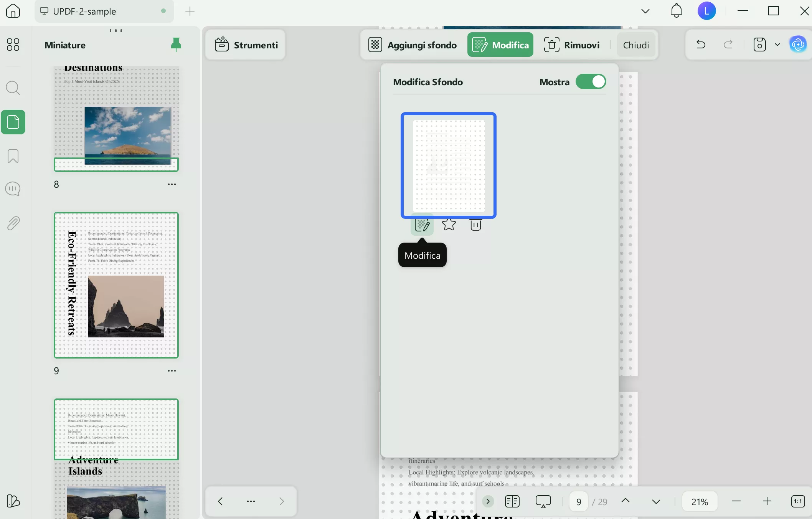
Task: Open the attachments paperclip panel
Action: point(13,223)
